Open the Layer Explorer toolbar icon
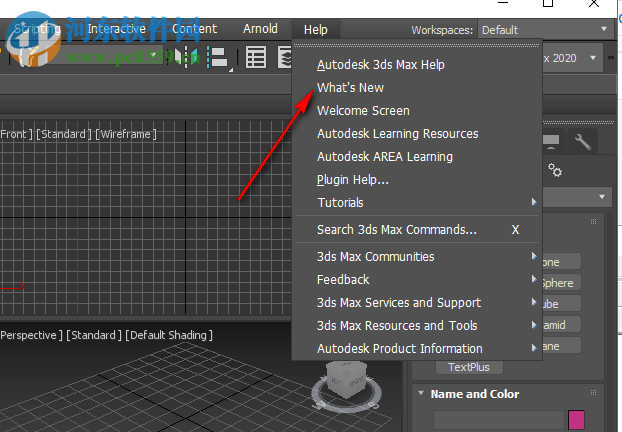This screenshot has height=432, width=622. pos(285,58)
